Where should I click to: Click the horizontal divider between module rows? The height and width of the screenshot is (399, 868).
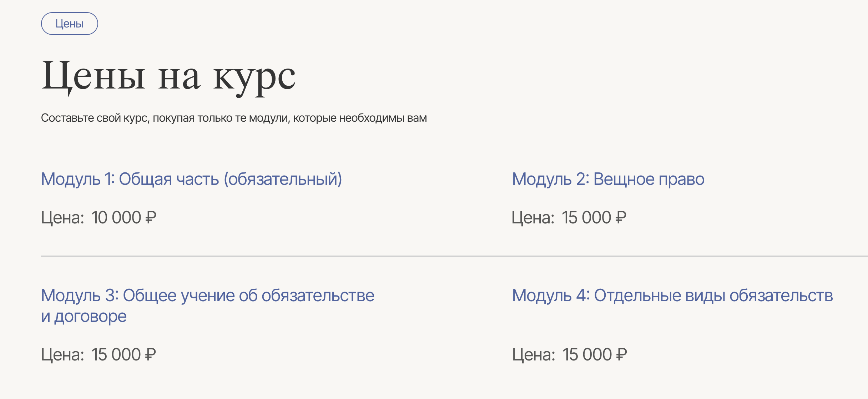tap(453, 256)
